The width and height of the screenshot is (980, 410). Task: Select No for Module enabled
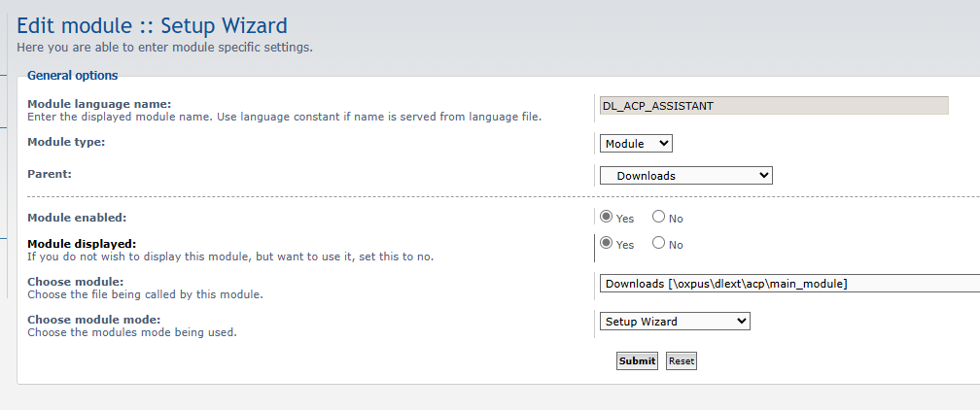tap(658, 218)
